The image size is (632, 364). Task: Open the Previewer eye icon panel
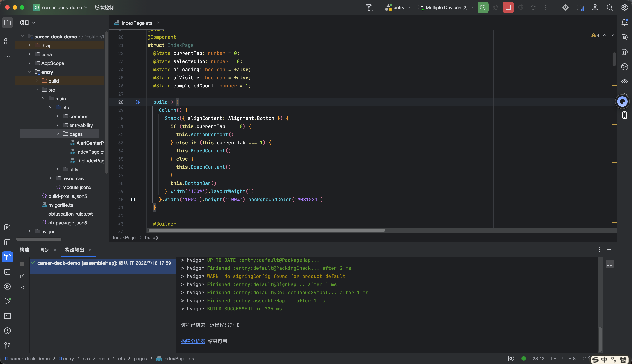(x=624, y=82)
